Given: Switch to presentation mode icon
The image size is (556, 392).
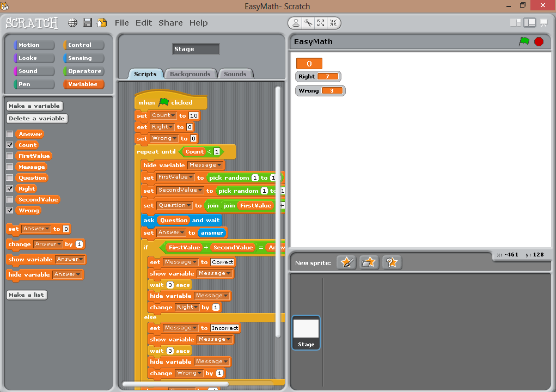Looking at the screenshot, I should (543, 23).
